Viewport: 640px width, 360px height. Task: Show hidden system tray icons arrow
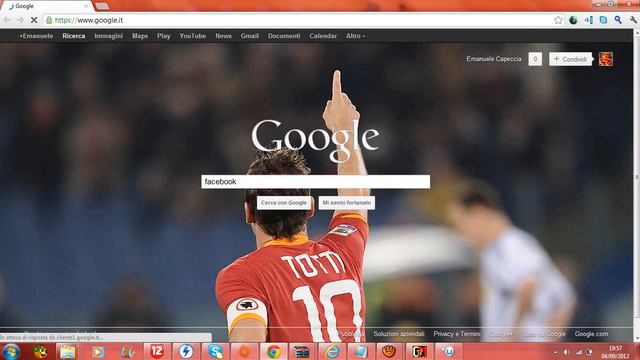click(x=555, y=352)
